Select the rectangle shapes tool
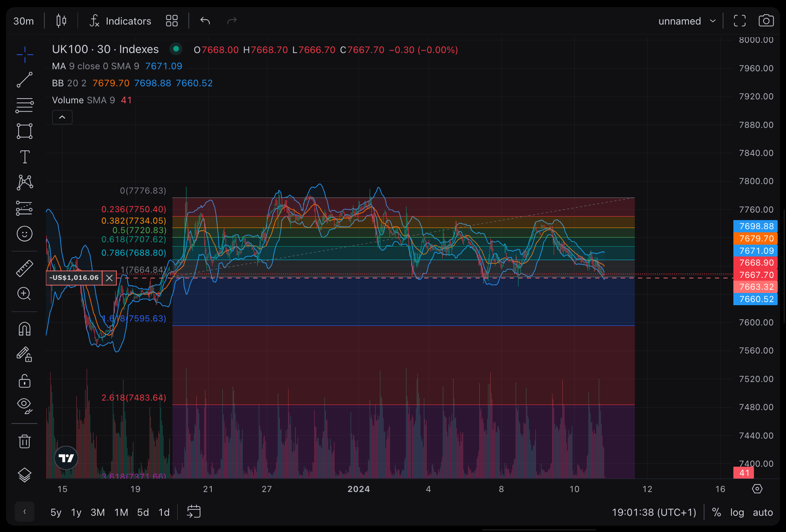This screenshot has height=532, width=786. pos(25,131)
